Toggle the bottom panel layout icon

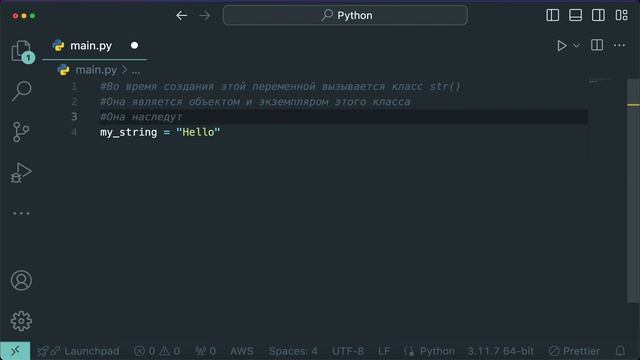(576, 16)
